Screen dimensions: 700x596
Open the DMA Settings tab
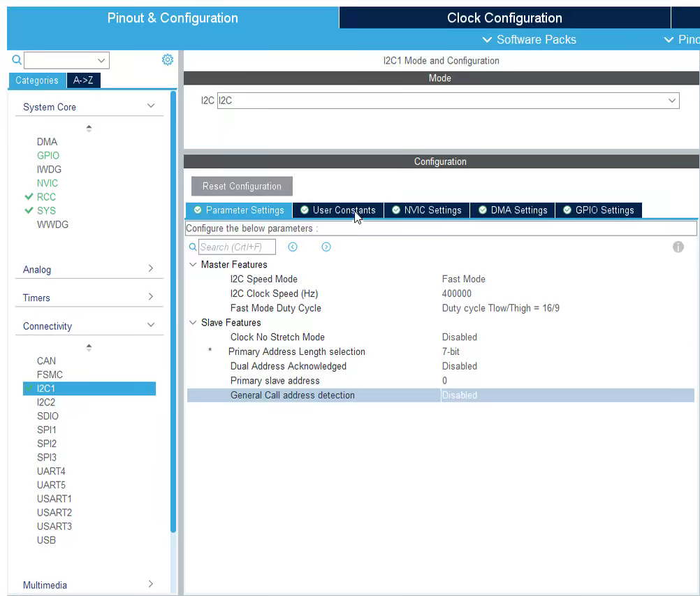point(513,210)
